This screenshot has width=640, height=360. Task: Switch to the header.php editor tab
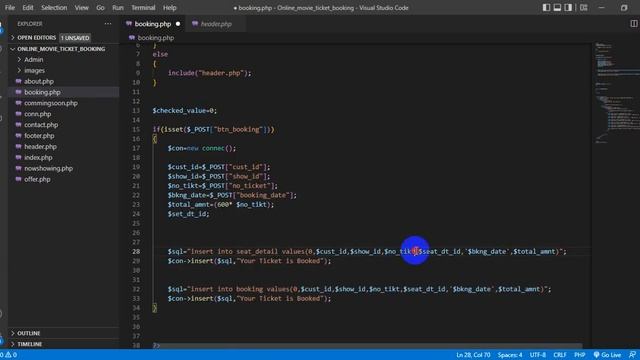(216, 24)
